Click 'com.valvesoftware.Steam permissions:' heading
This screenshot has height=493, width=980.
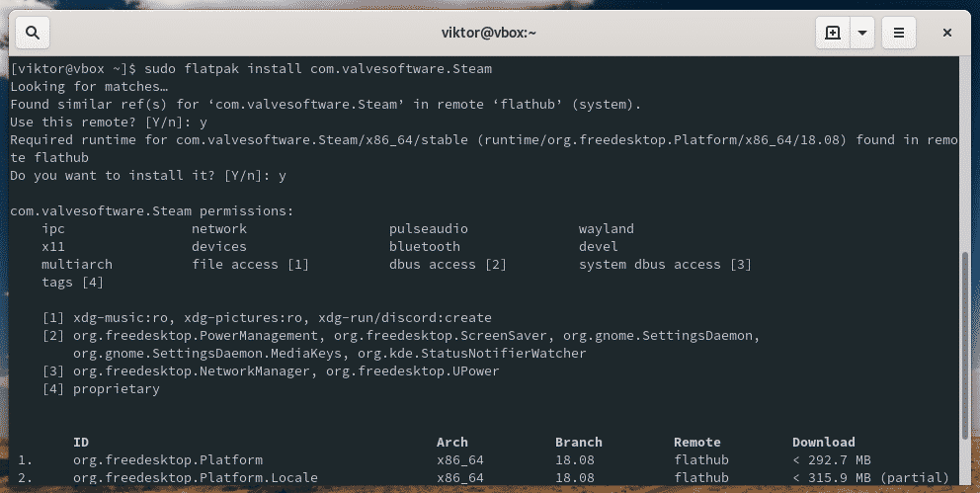152,211
